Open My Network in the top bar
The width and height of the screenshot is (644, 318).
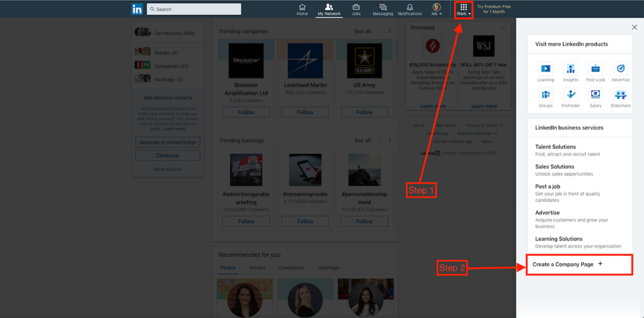329,10
